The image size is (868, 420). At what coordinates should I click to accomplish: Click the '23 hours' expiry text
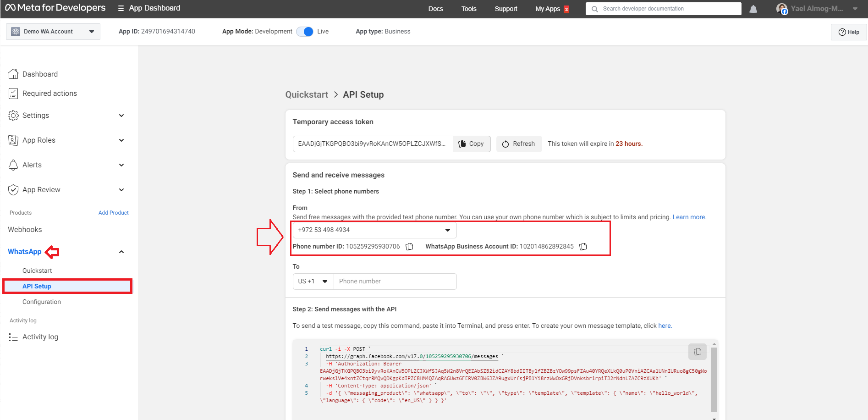(629, 144)
